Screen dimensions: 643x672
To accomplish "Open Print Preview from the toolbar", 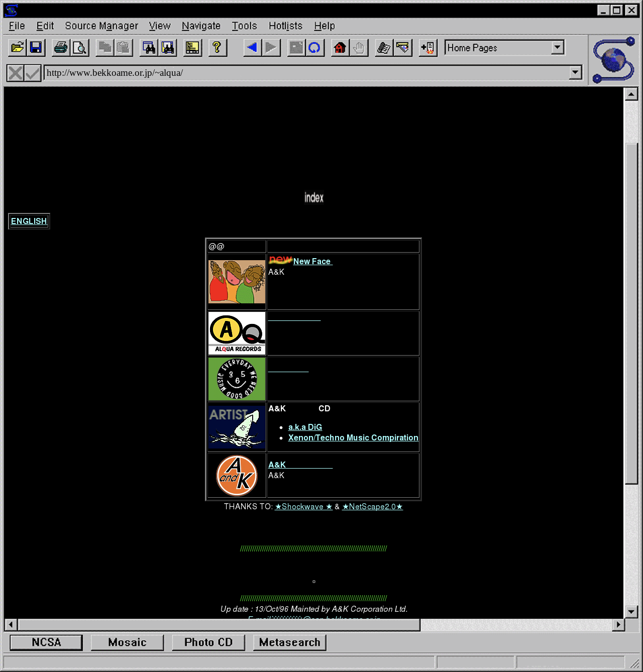I will [80, 48].
